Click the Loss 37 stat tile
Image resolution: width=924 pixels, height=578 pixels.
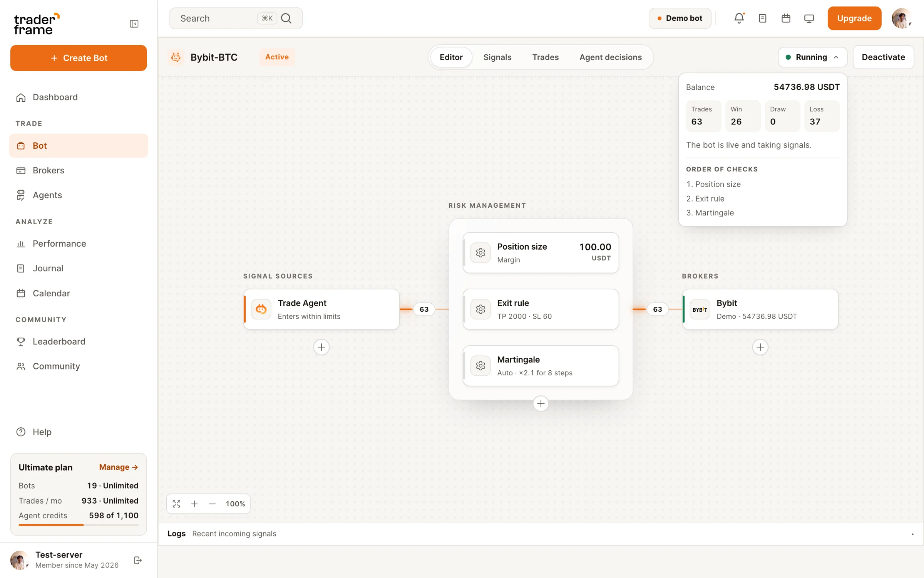click(x=822, y=116)
